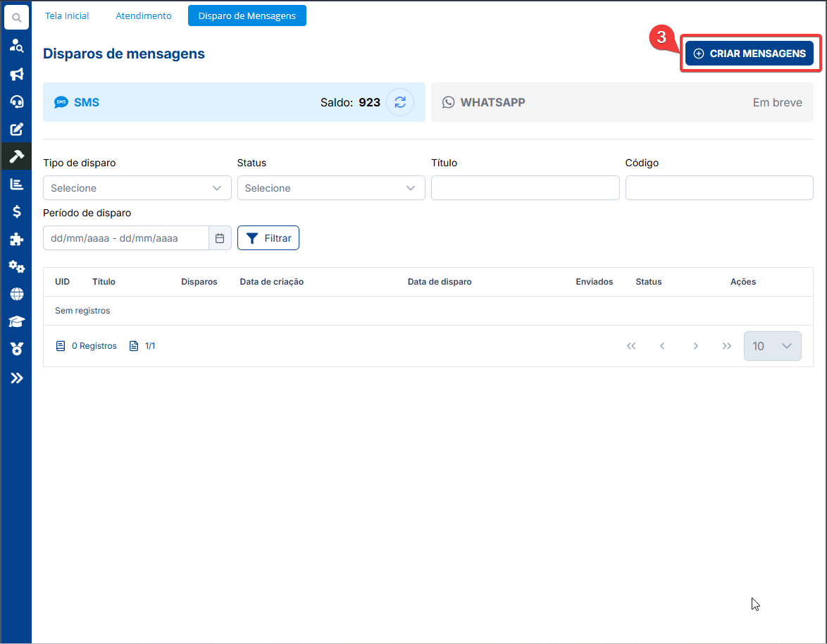Open the Tipo de disparo dropdown
This screenshot has height=644, width=827.
(137, 187)
